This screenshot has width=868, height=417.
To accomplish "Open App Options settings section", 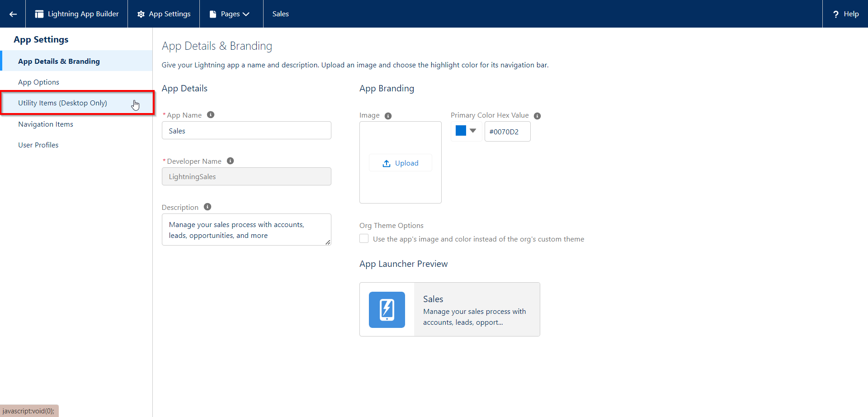I will tap(77, 82).
